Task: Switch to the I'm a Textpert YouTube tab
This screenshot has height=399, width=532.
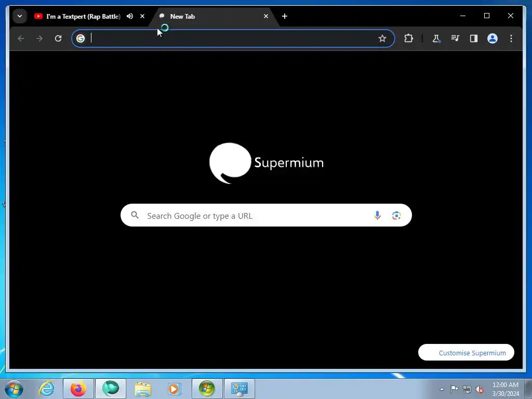Action: coord(83,16)
